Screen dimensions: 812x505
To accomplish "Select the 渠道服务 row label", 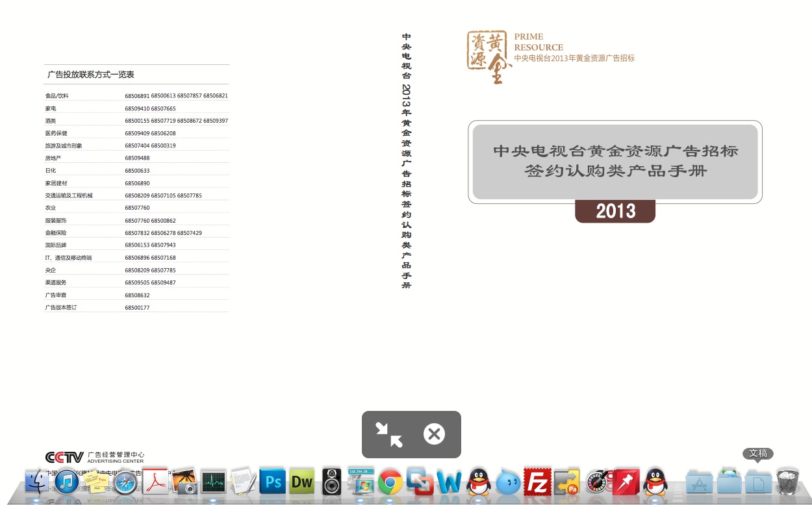I will 57,282.
